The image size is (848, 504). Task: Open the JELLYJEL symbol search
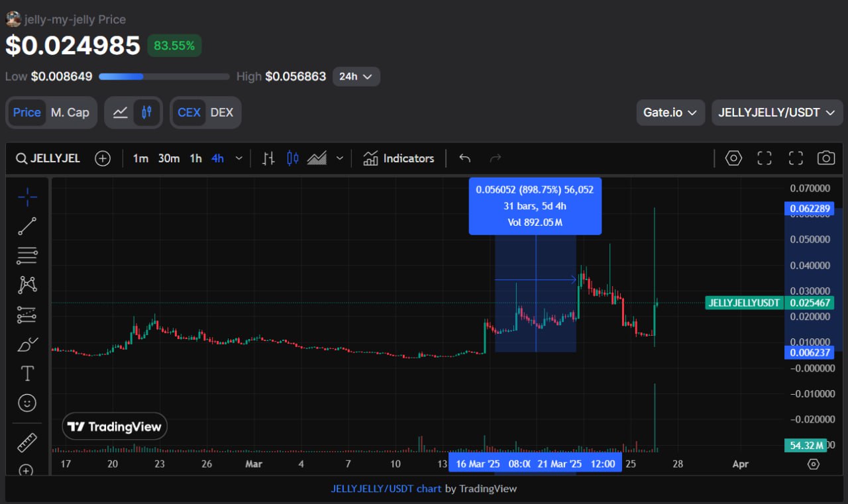48,158
